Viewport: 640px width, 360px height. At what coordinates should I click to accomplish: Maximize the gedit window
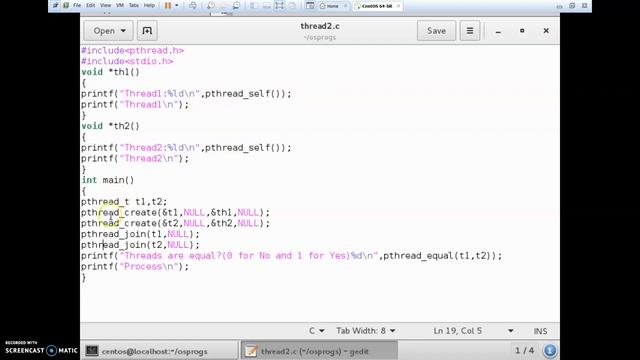[522, 31]
